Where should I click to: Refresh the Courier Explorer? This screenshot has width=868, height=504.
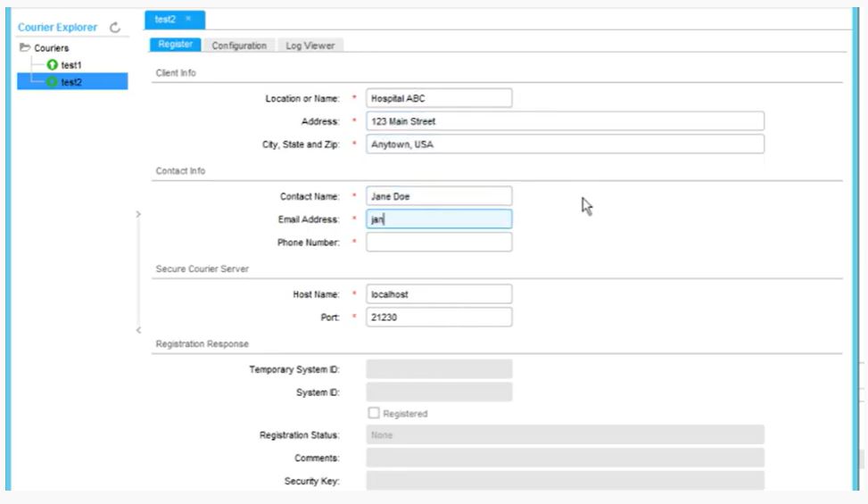[x=114, y=27]
